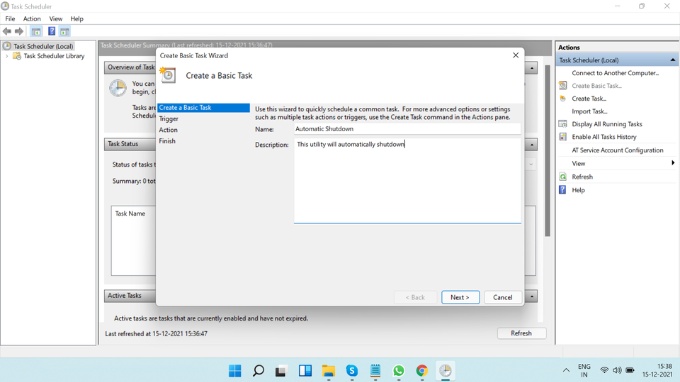Image resolution: width=680 pixels, height=382 pixels.
Task: Close the Create Basic Task Wizard dialog
Action: pos(515,55)
